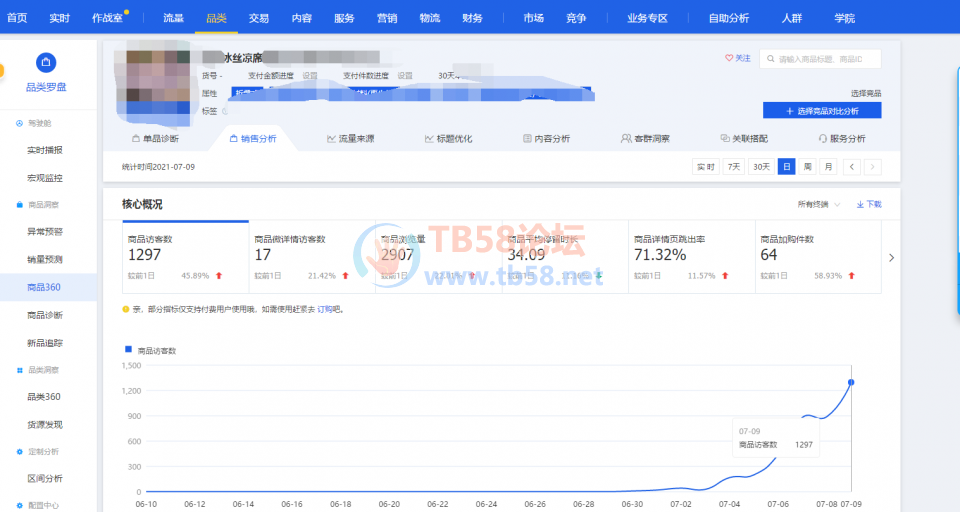The image size is (960, 512).
Task: Open the 流量 top menu
Action: point(173,18)
